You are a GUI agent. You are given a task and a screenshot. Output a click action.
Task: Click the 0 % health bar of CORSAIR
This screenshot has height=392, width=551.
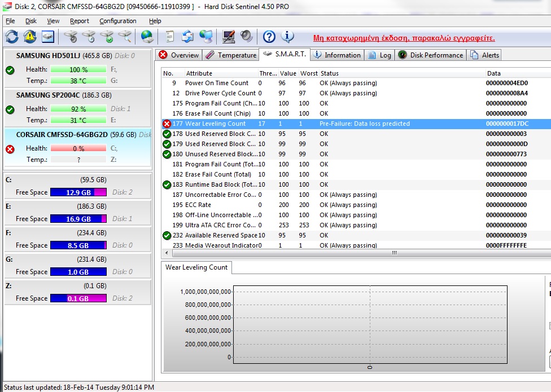click(x=78, y=148)
